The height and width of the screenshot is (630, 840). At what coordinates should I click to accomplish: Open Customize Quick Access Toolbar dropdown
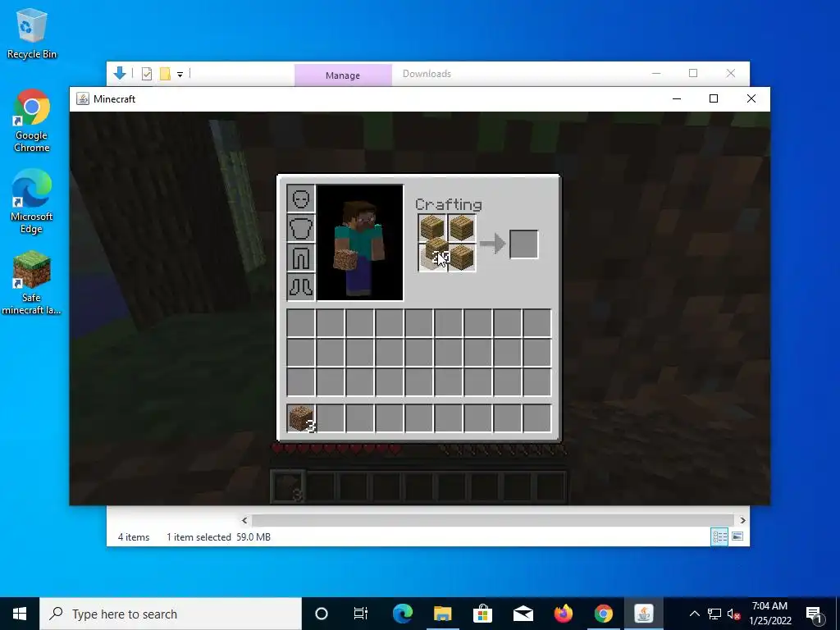point(180,75)
